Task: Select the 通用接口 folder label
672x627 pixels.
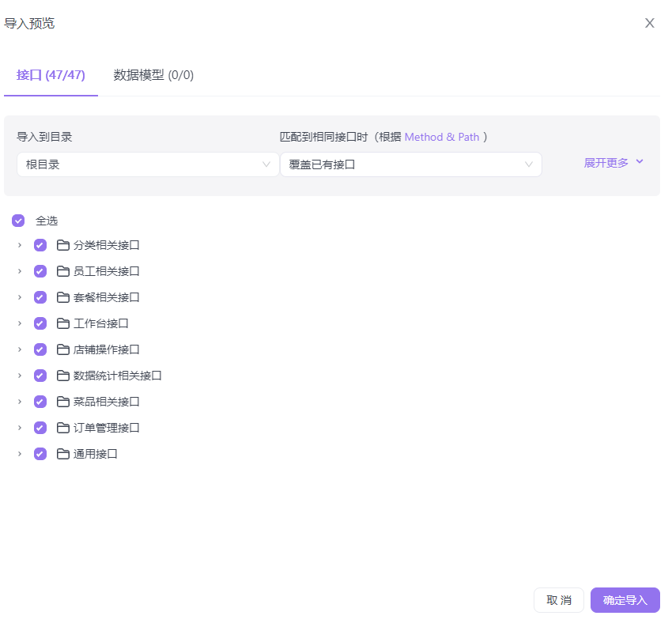Action: click(x=95, y=454)
